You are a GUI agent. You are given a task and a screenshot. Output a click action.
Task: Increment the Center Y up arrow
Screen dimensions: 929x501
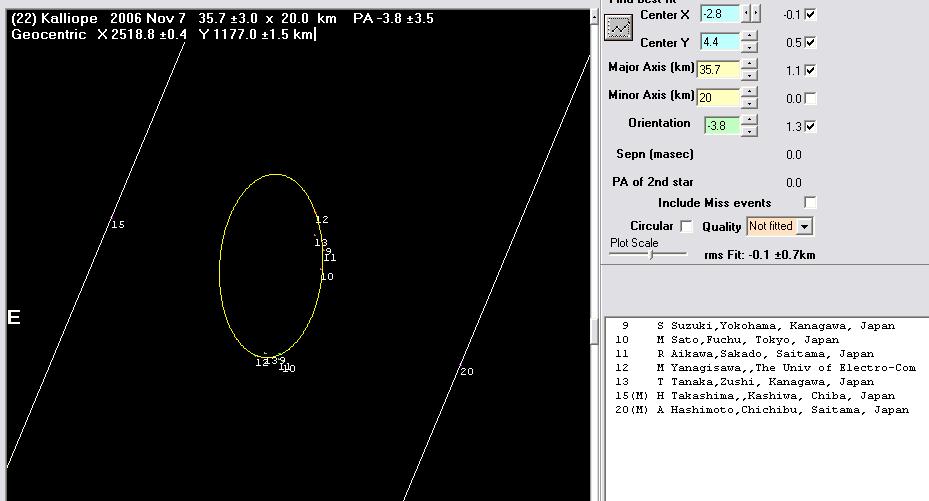(x=749, y=37)
